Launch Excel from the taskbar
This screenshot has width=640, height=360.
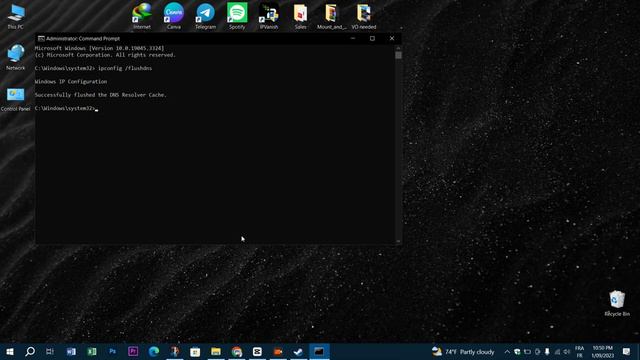pos(92,351)
